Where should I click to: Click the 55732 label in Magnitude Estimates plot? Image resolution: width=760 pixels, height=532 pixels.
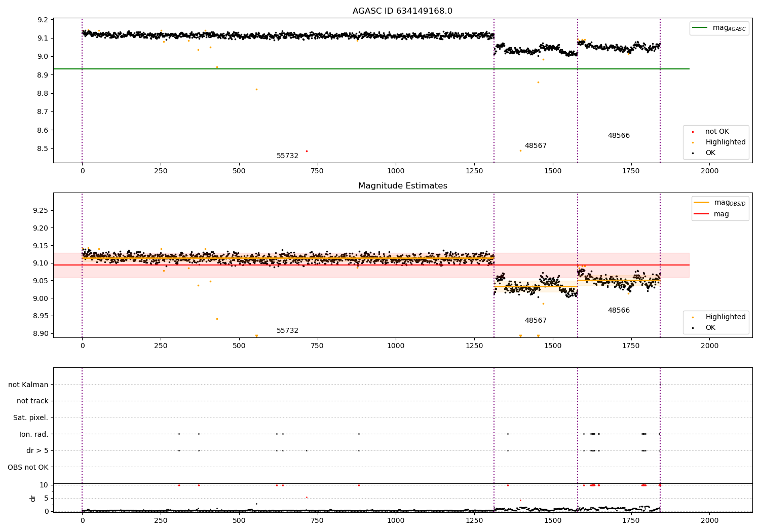point(287,331)
